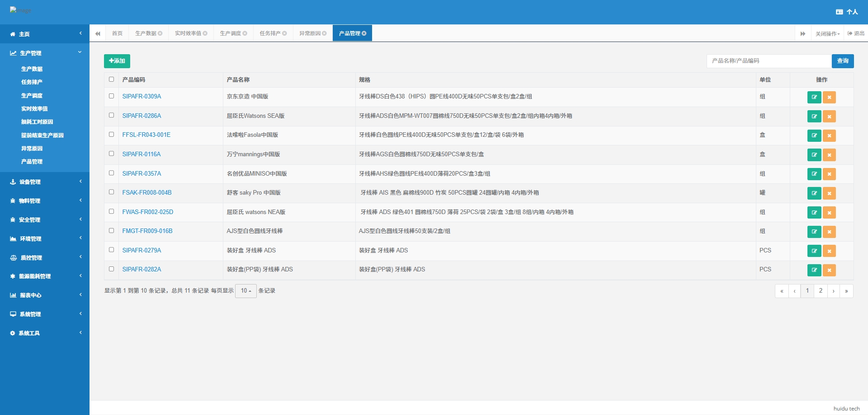Image resolution: width=868 pixels, height=415 pixels.
Task: Expand the 报表中心 sidebar menu
Action: click(45, 295)
